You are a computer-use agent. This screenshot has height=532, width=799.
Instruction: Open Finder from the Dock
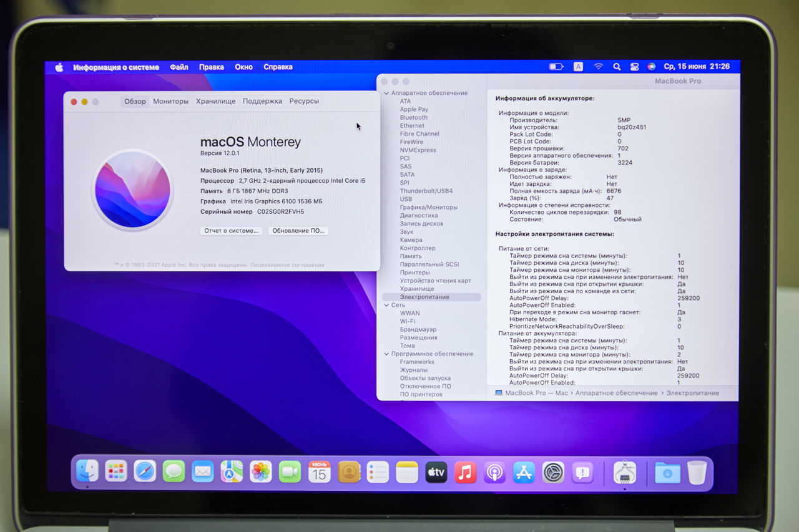87,471
